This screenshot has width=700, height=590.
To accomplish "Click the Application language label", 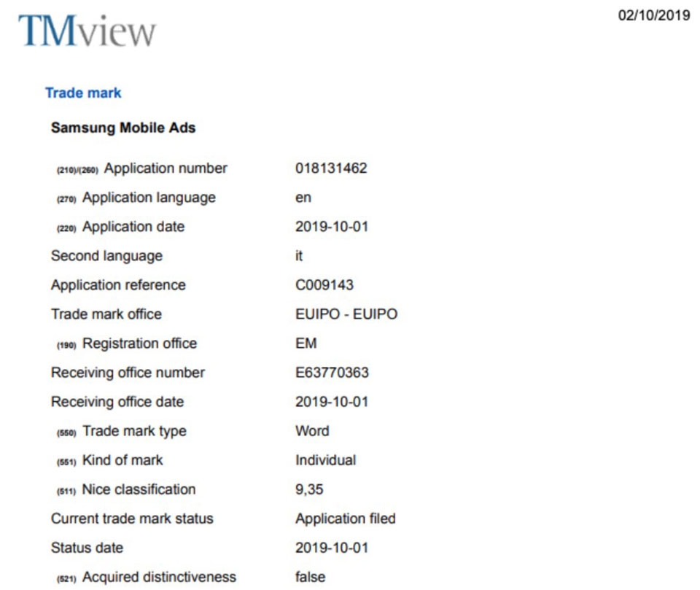I will point(149,198).
